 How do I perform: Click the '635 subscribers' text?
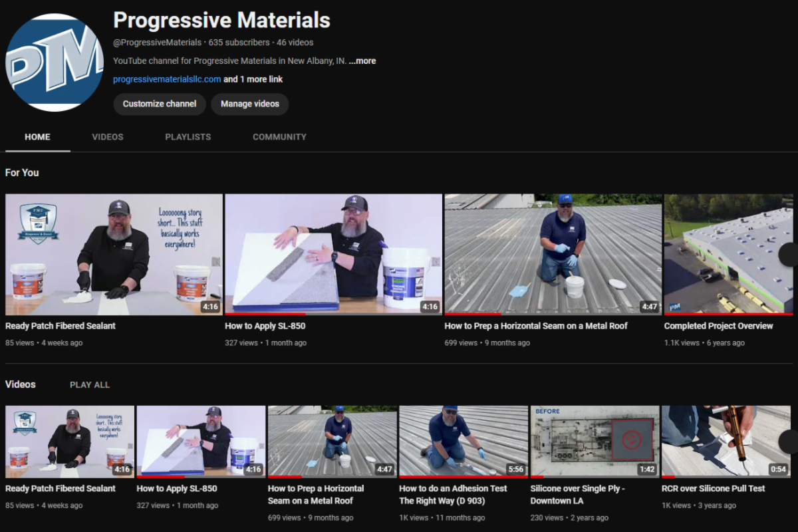(x=239, y=42)
